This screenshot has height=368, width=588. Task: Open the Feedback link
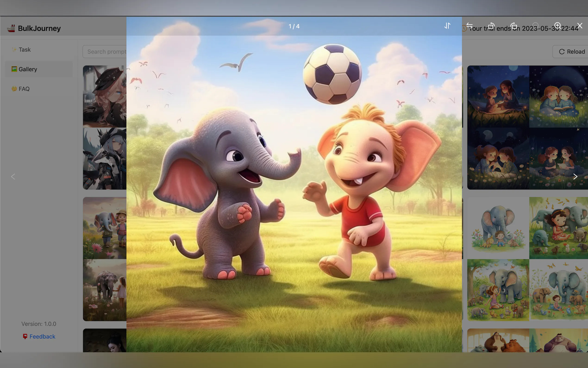[42, 336]
